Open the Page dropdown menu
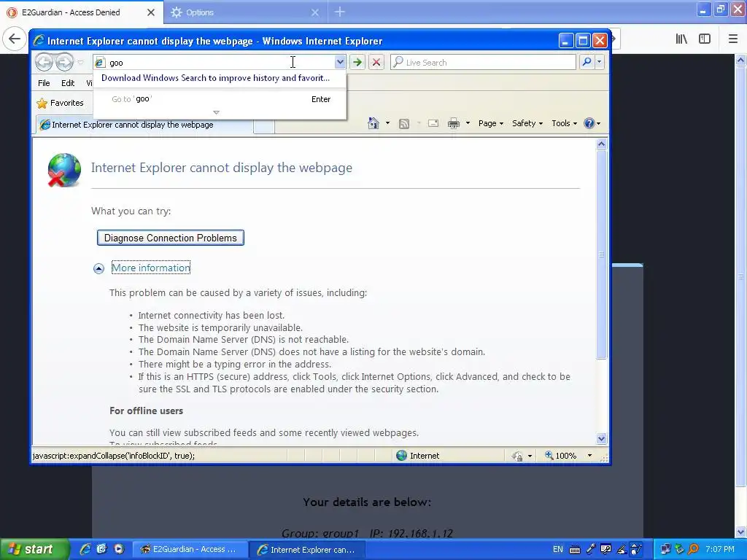Screen dimensions: 747x560 491,123
